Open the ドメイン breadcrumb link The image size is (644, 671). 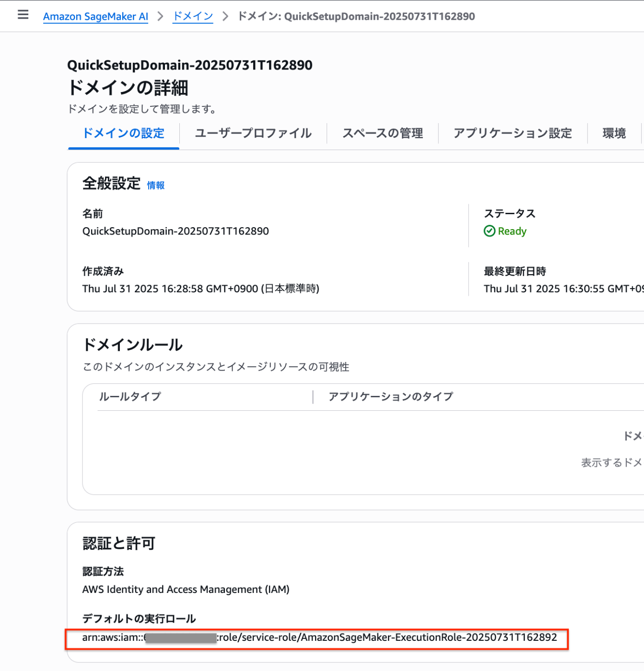[193, 16]
